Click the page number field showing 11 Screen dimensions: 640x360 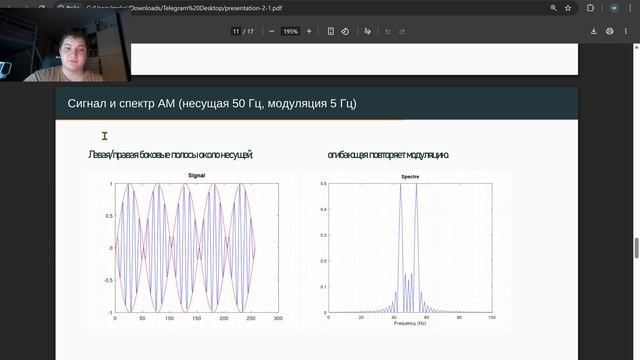(x=236, y=31)
